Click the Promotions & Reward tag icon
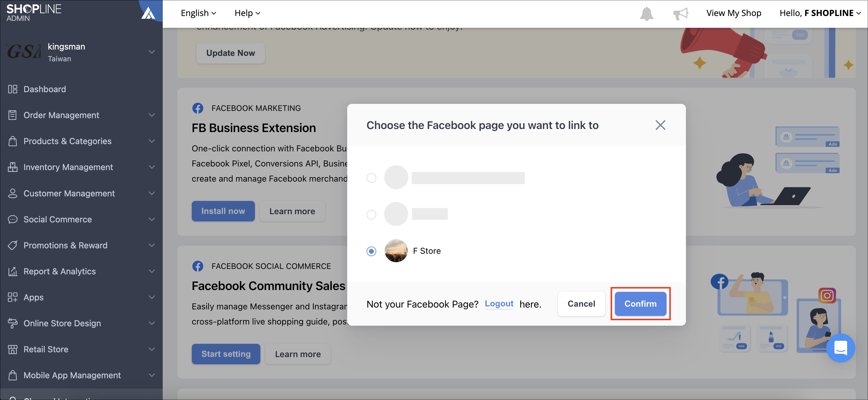 (12, 245)
